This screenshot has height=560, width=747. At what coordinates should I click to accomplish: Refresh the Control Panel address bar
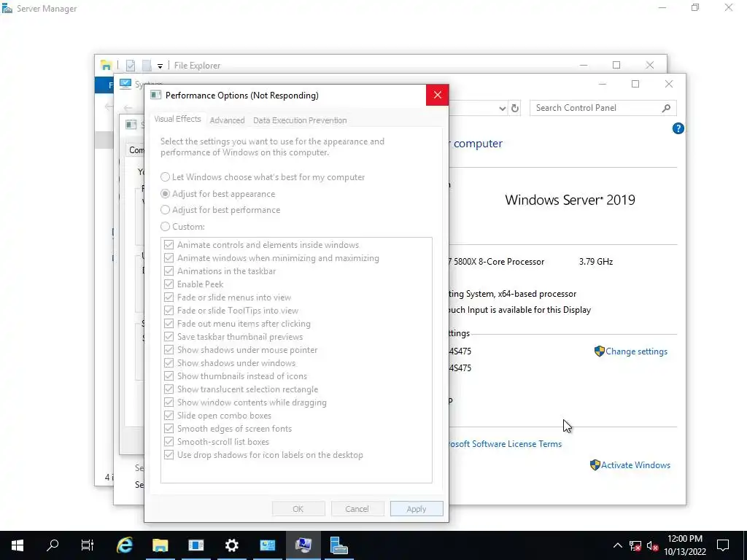coord(515,108)
